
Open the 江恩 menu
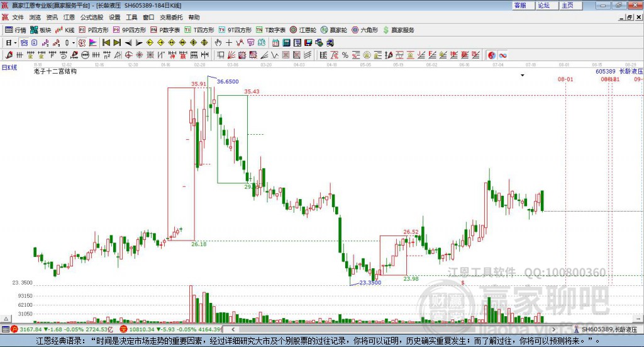click(69, 17)
